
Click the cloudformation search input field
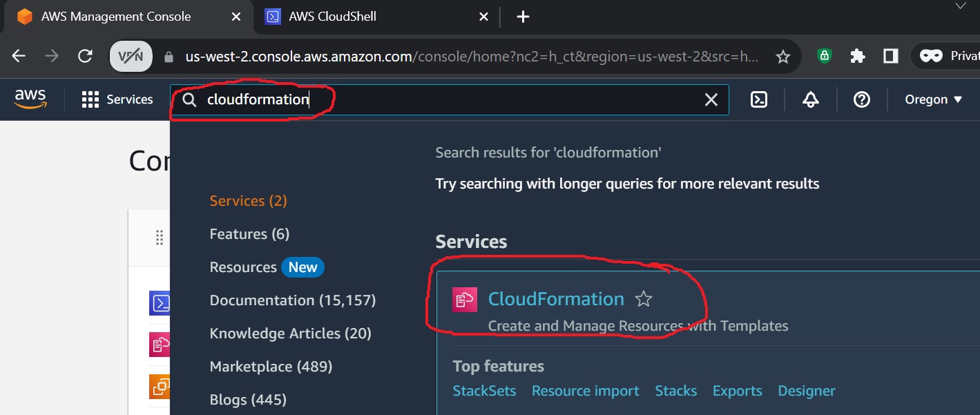point(449,99)
